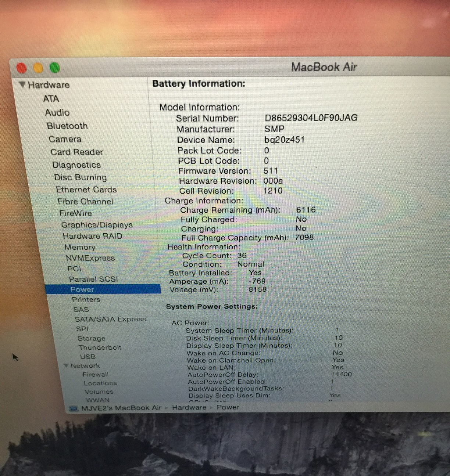Screen dimensions: 450x476
Task: Open the Thunderbolt section
Action: pos(100,347)
